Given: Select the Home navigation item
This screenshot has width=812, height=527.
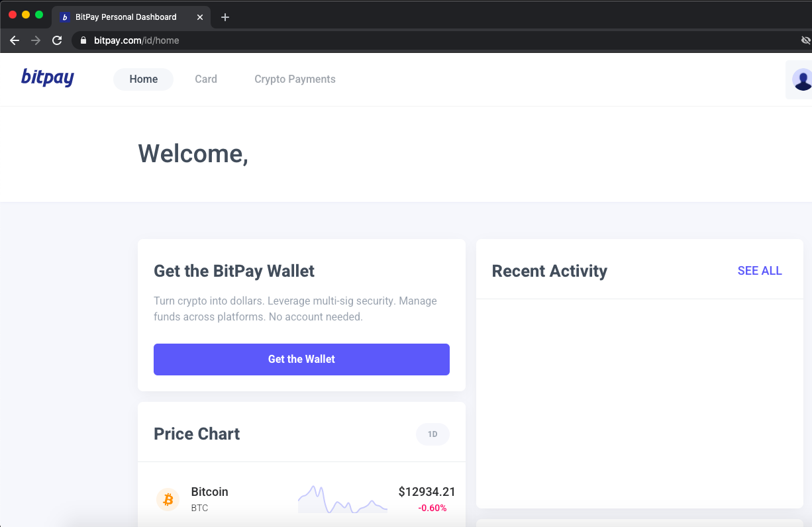Looking at the screenshot, I should pos(143,79).
